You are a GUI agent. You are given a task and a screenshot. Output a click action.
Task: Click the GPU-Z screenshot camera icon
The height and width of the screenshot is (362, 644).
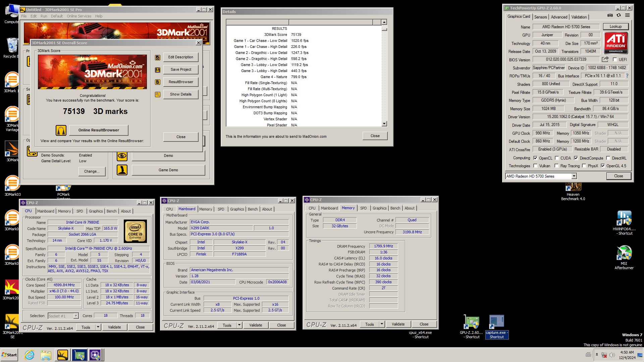[610, 15]
